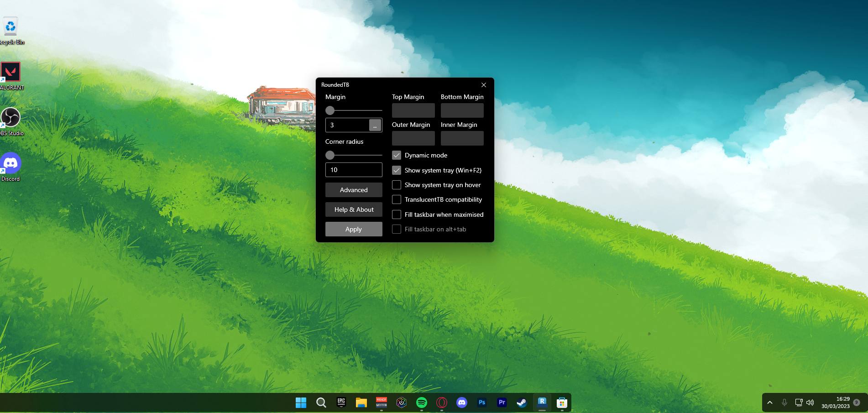The width and height of the screenshot is (868, 413).
Task: Click the RoundedTB window title
Action: pyautogui.click(x=335, y=85)
